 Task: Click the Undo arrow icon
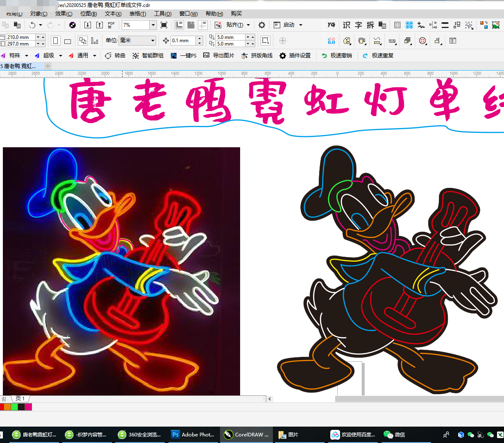32,25
